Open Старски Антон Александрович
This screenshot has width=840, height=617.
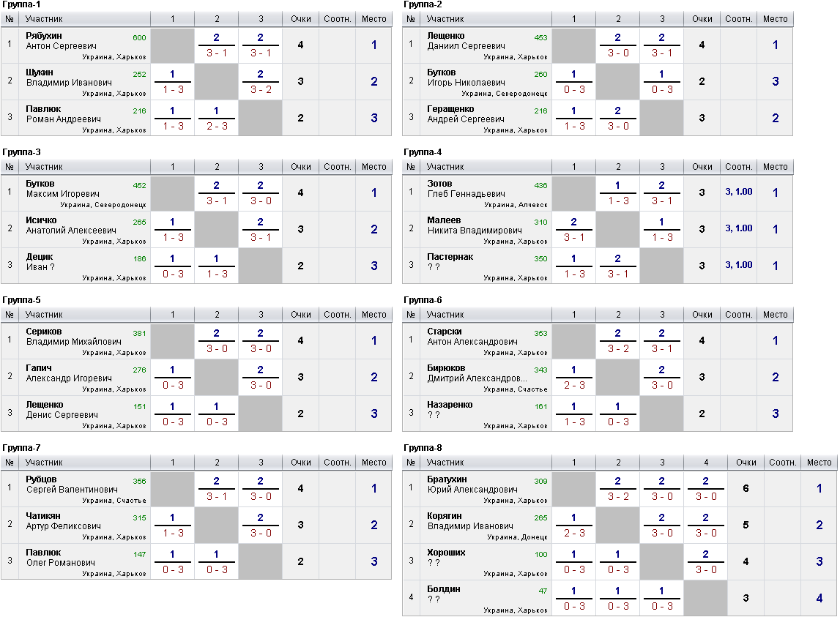[x=472, y=337]
